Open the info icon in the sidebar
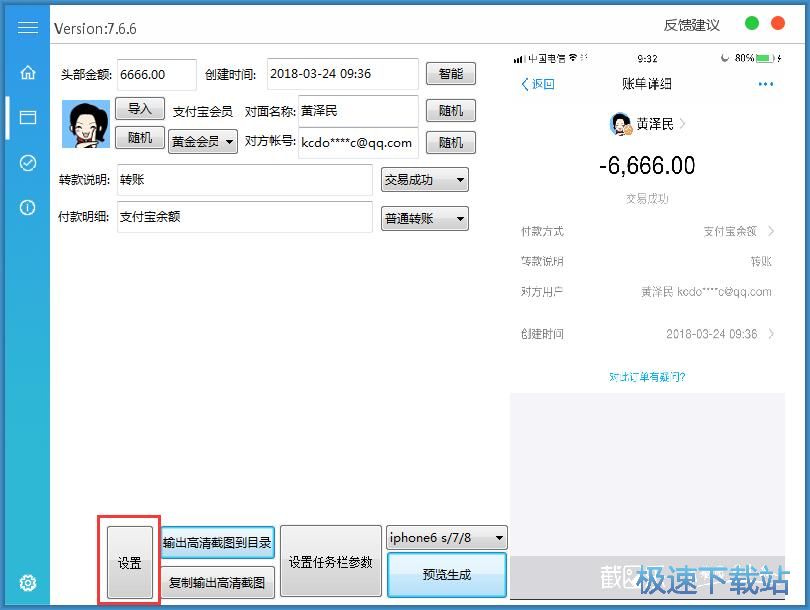Screen dimensions: 810x610 (27, 207)
